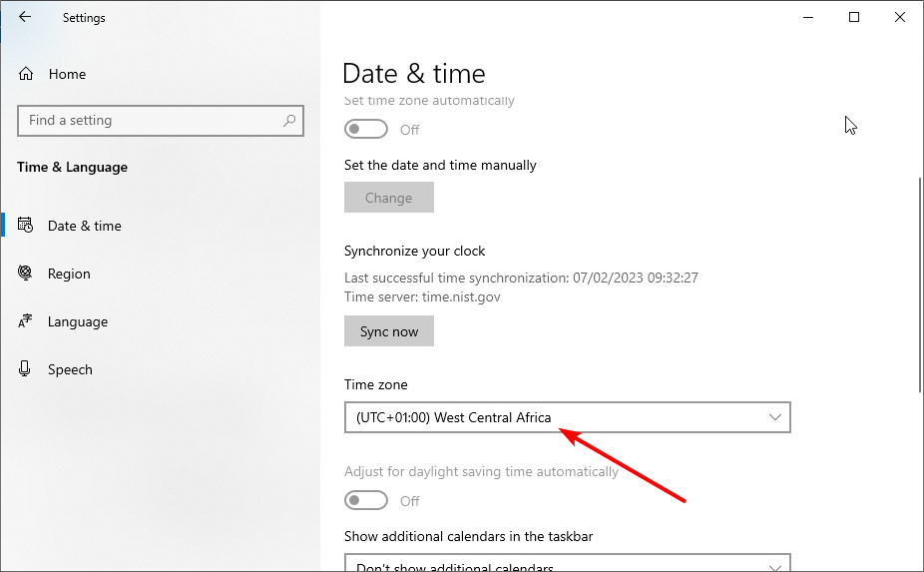The width and height of the screenshot is (924, 572).
Task: Click the Find a setting search box
Action: tap(150, 121)
